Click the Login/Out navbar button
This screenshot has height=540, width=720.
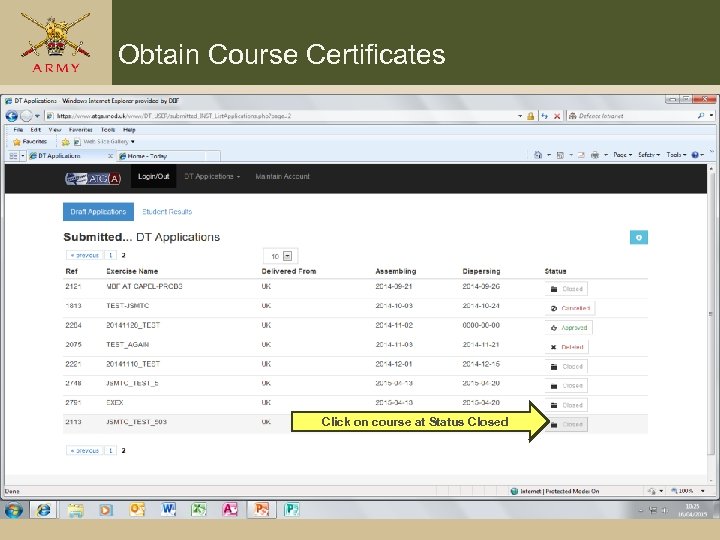pos(153,176)
